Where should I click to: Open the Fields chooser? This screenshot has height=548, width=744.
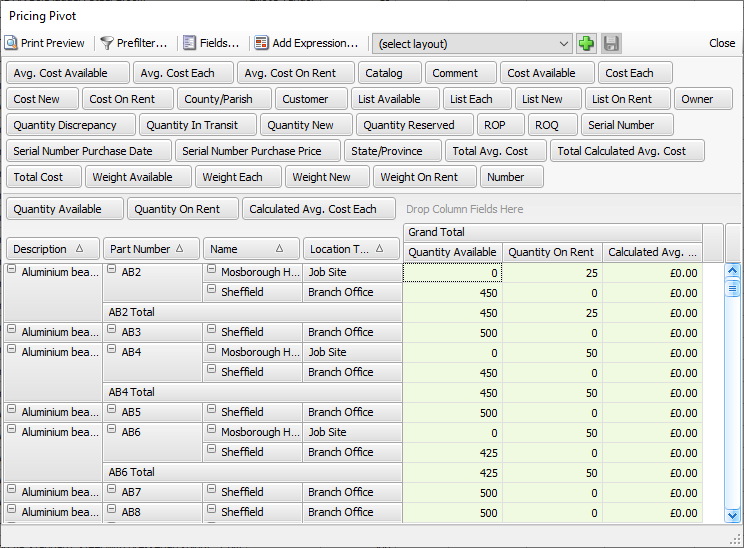coord(211,43)
